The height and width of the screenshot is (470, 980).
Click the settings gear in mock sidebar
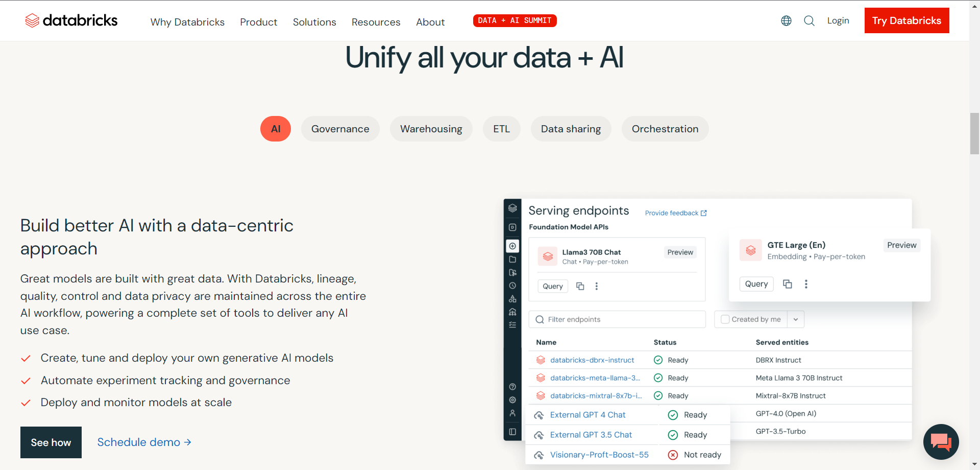pos(512,400)
